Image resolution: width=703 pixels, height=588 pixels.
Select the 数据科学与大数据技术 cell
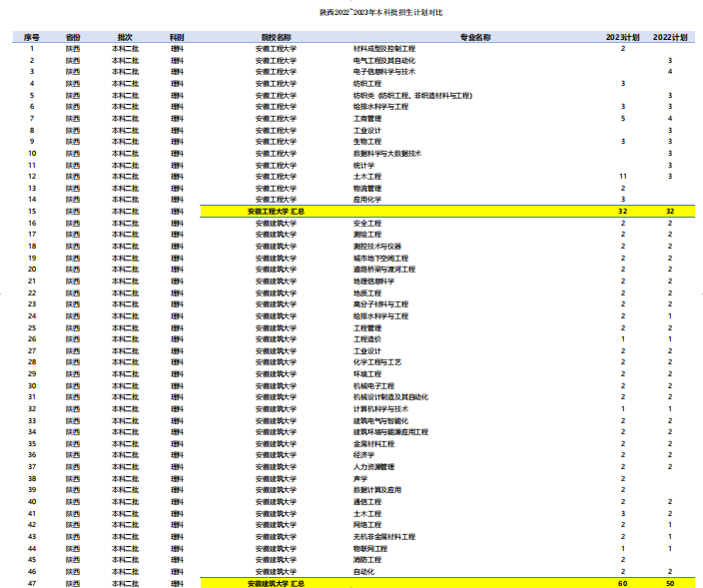click(x=387, y=154)
